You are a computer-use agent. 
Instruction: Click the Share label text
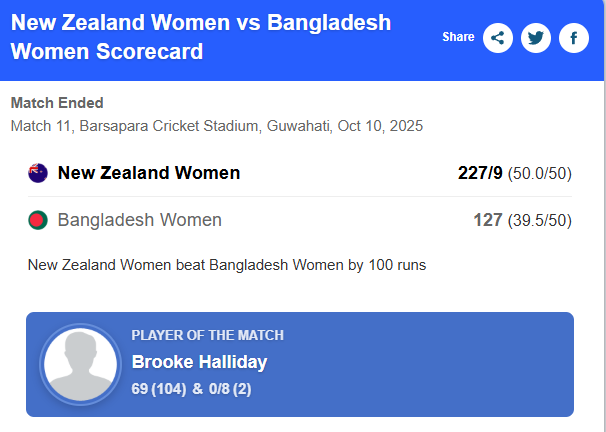pyautogui.click(x=458, y=38)
